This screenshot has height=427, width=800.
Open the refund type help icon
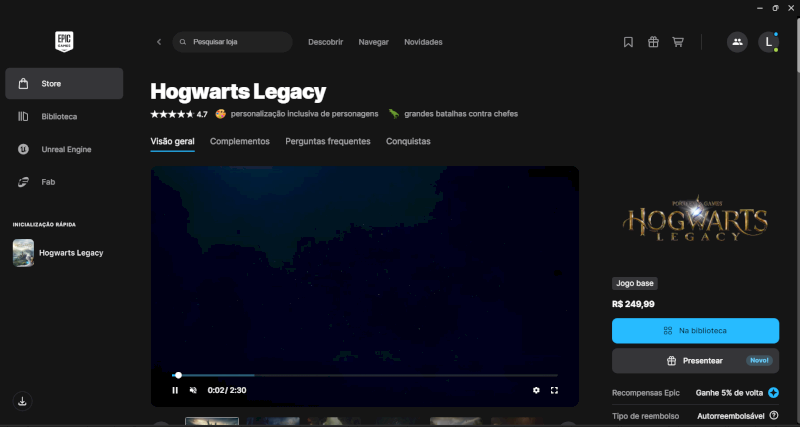pos(774,415)
